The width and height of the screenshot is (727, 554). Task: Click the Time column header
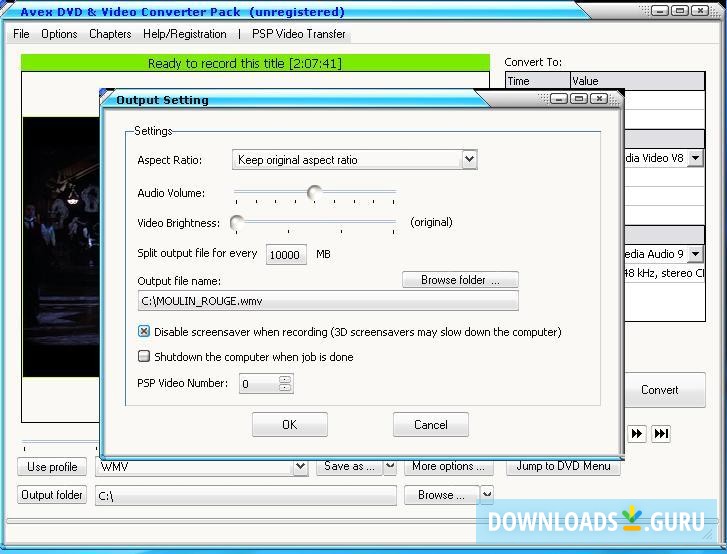click(538, 81)
